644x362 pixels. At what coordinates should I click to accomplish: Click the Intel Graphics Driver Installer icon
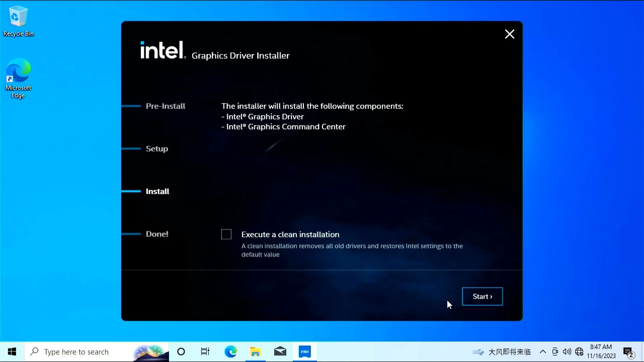(305, 351)
